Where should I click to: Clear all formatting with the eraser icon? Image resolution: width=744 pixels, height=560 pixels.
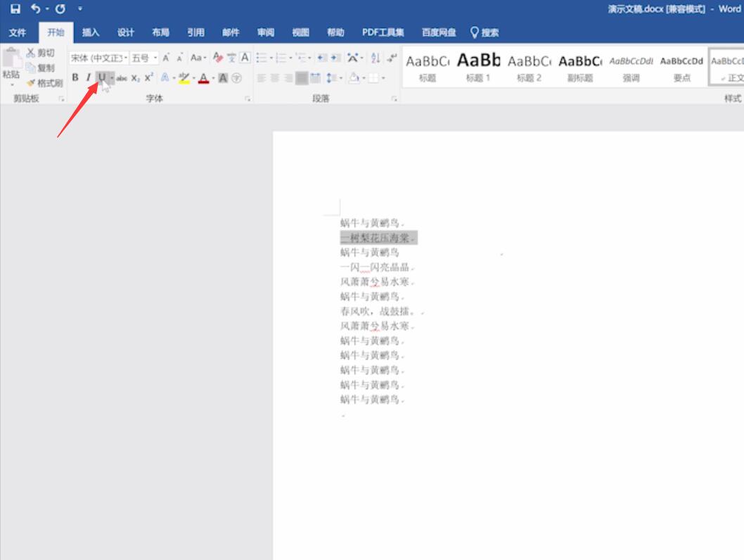pyautogui.click(x=218, y=58)
